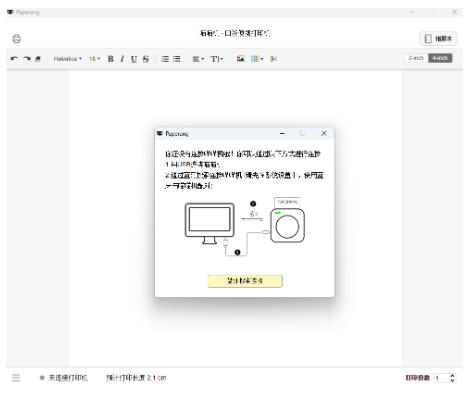This screenshot has height=396, width=464.
Task: Open the font size 18 dropdown
Action: 94,59
